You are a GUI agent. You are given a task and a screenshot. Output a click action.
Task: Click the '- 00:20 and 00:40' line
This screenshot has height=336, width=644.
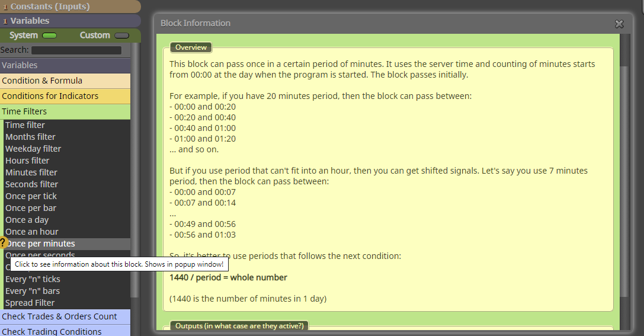(x=203, y=117)
